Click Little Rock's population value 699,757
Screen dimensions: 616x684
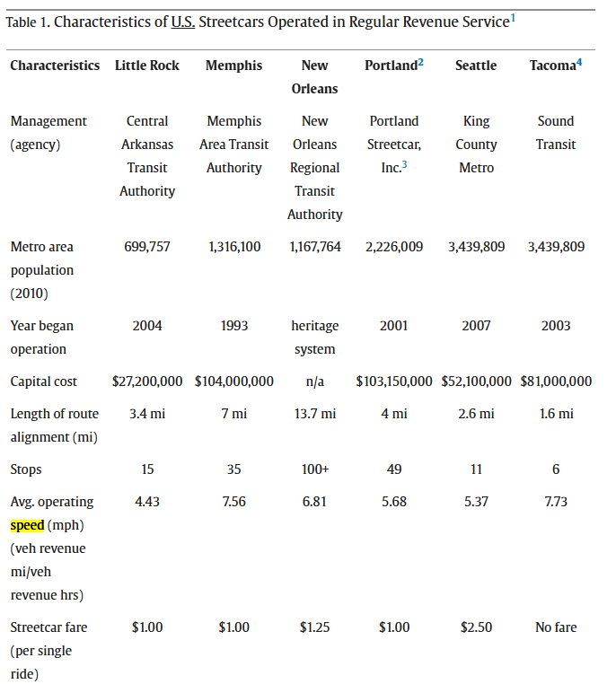click(147, 247)
